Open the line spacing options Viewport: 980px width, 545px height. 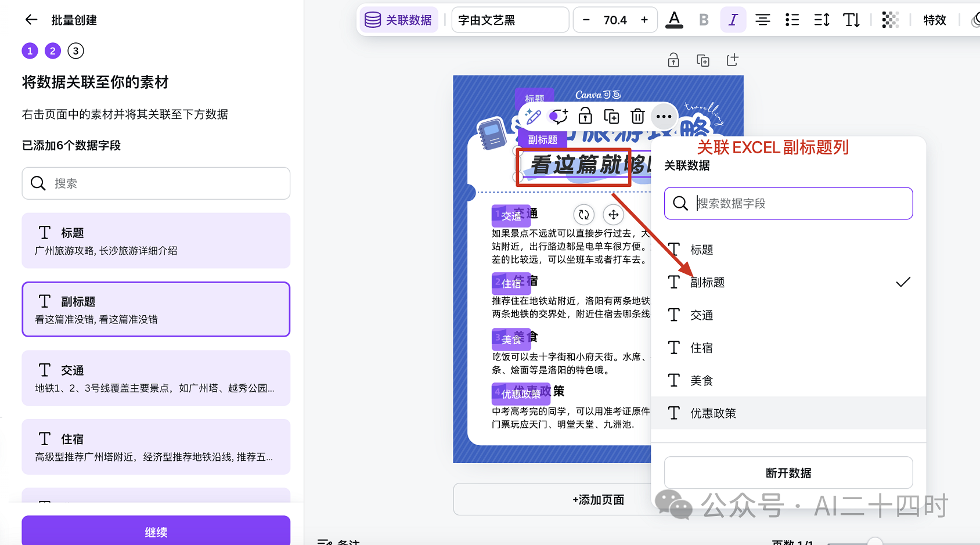tap(822, 20)
